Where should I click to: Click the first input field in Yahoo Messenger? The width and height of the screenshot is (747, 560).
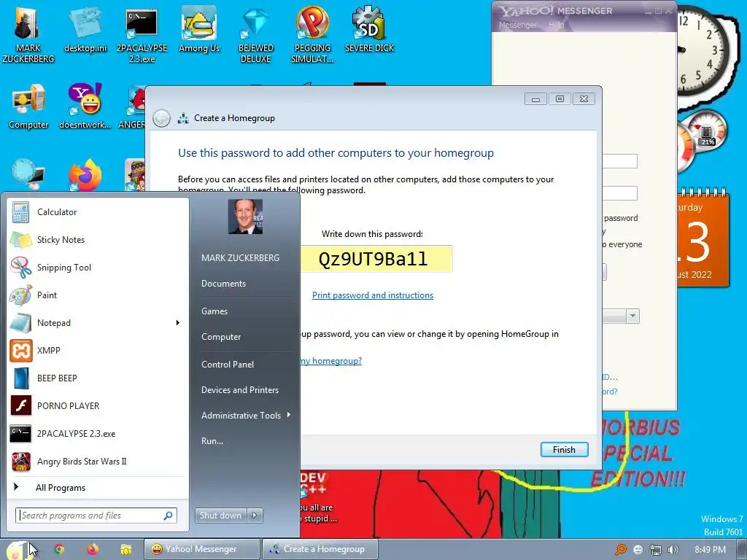coord(620,161)
